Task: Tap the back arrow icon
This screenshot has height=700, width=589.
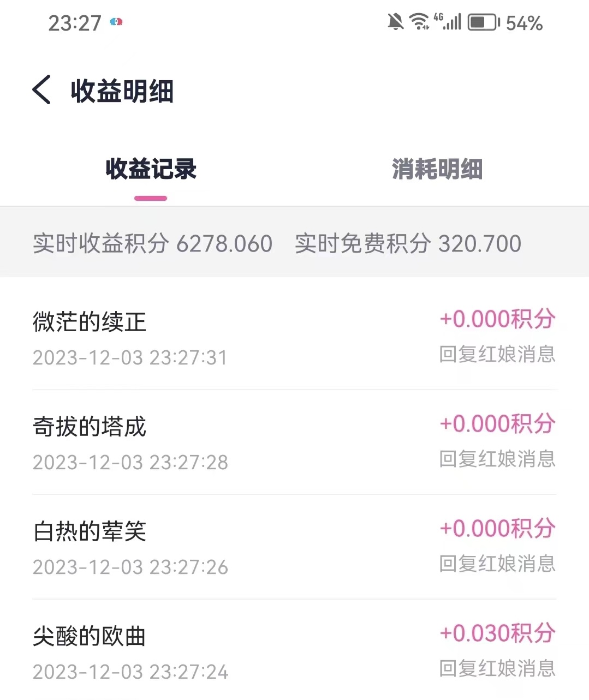Action: pyautogui.click(x=42, y=89)
